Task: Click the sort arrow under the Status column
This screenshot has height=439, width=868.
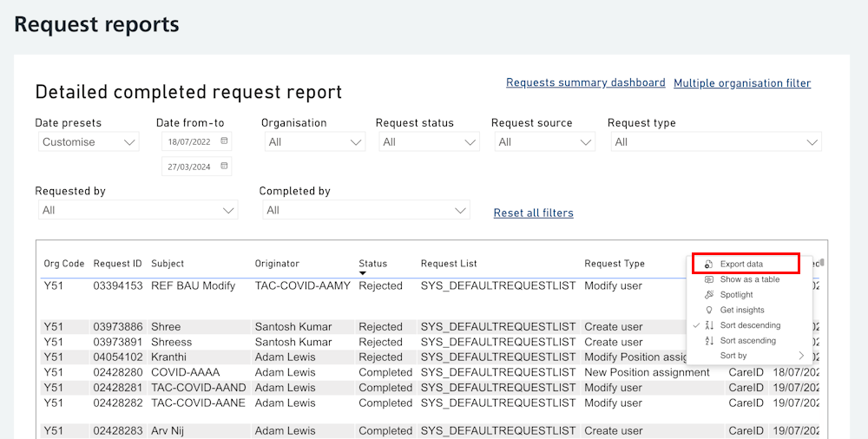Action: 363,273
